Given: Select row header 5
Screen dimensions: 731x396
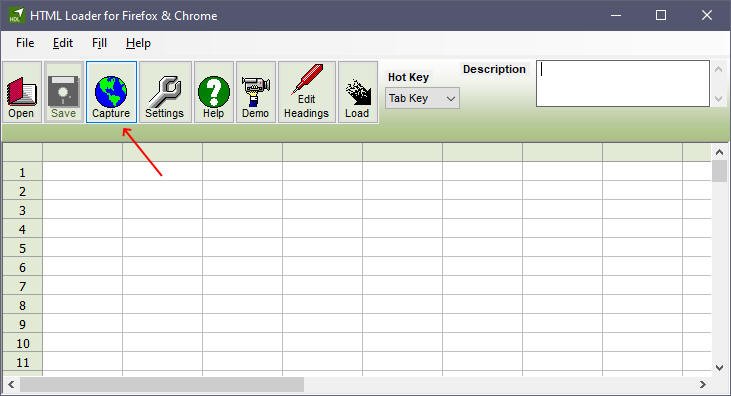Looking at the screenshot, I should coord(22,248).
